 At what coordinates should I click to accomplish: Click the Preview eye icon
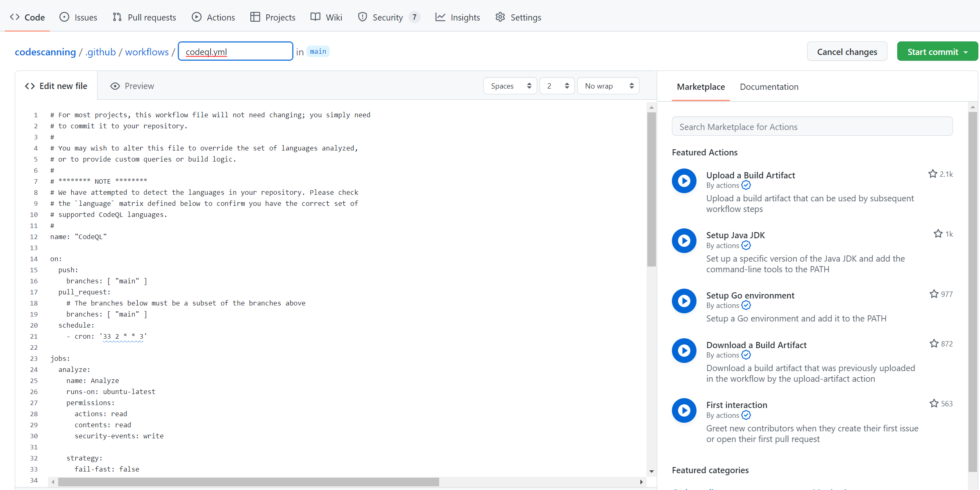(x=115, y=86)
